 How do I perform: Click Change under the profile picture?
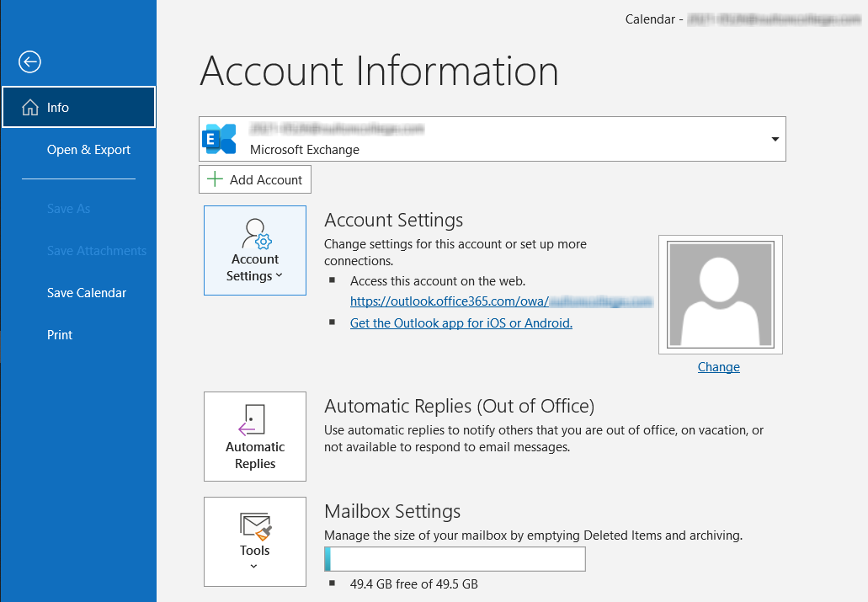pos(718,366)
